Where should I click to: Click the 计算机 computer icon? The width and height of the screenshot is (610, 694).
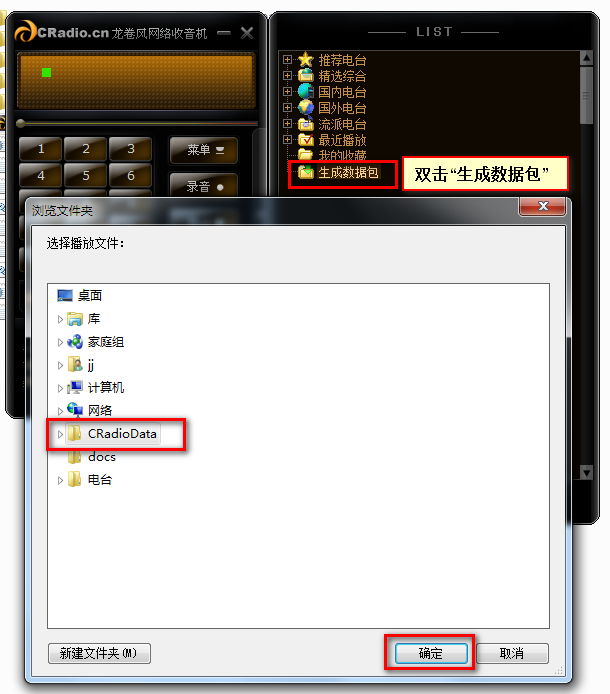pos(75,388)
